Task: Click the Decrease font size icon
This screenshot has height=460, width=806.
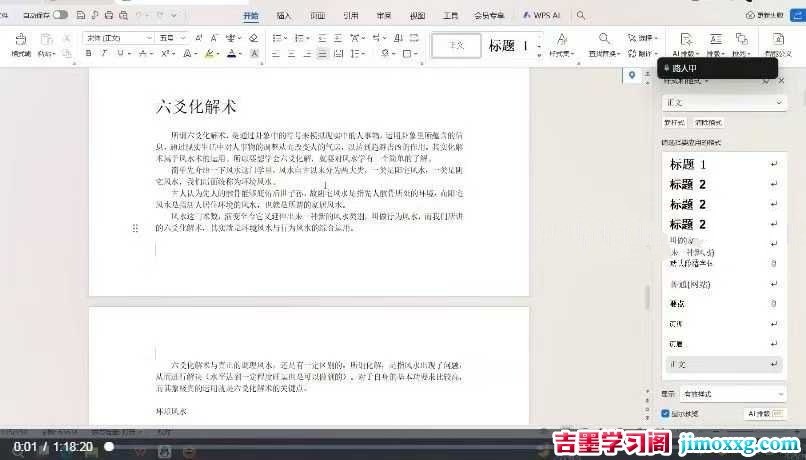Action: click(214, 38)
